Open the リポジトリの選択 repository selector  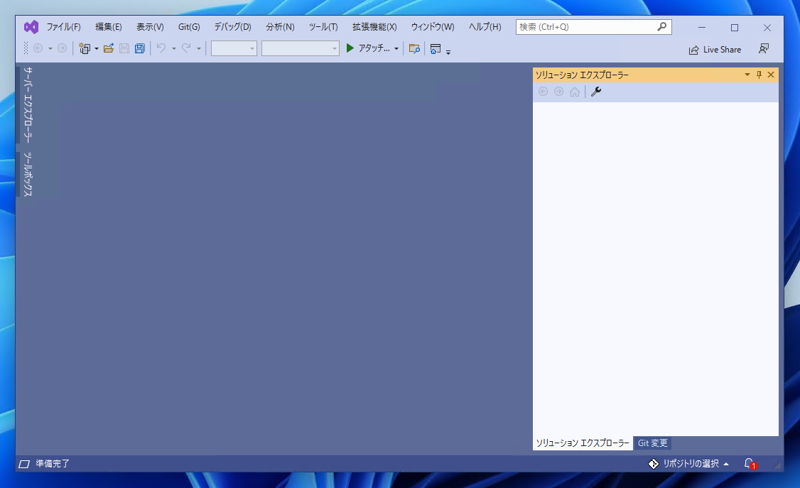click(688, 463)
